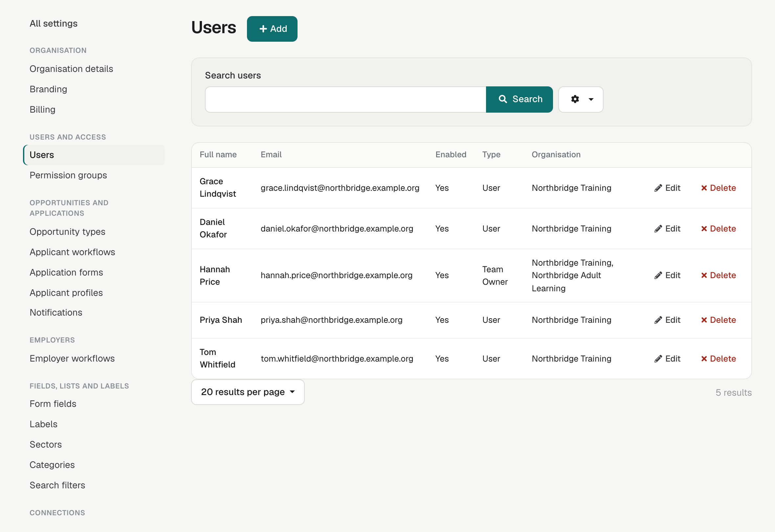Image resolution: width=775 pixels, height=532 pixels.
Task: Click the pencil icon in Hannah Price's row
Action: 658,276
